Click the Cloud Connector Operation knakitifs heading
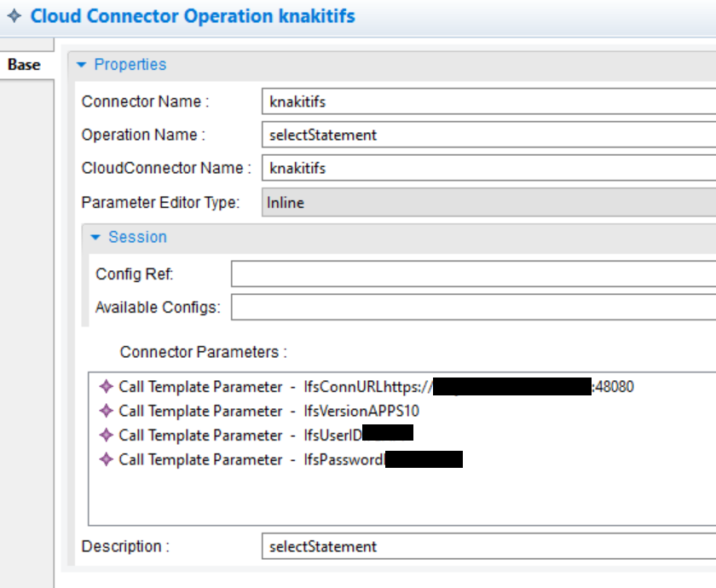The image size is (716, 588). pyautogui.click(x=193, y=16)
